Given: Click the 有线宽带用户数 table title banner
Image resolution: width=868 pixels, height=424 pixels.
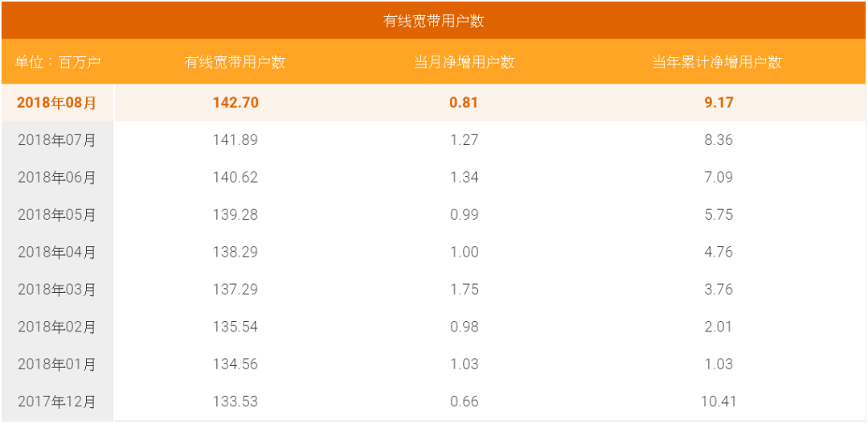Looking at the screenshot, I should (434, 21).
